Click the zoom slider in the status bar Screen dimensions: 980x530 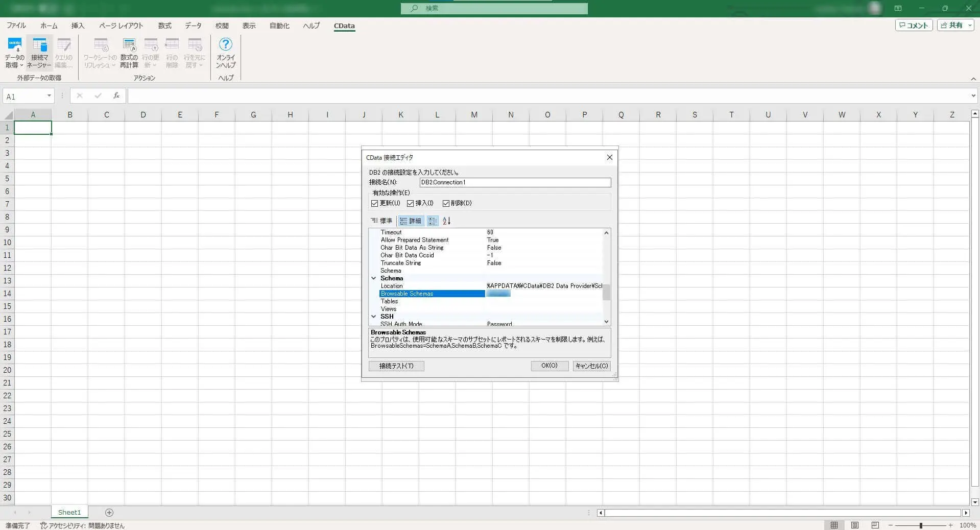pos(921,525)
